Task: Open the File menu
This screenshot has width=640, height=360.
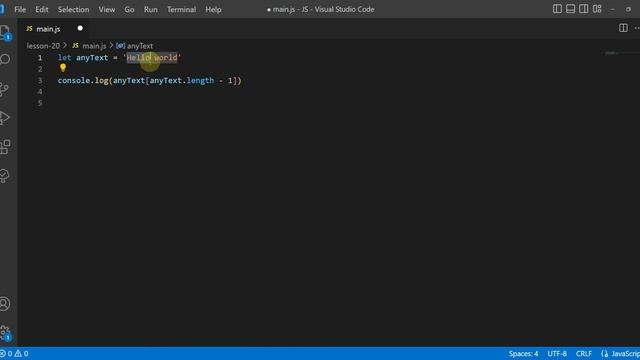Action: click(20, 9)
